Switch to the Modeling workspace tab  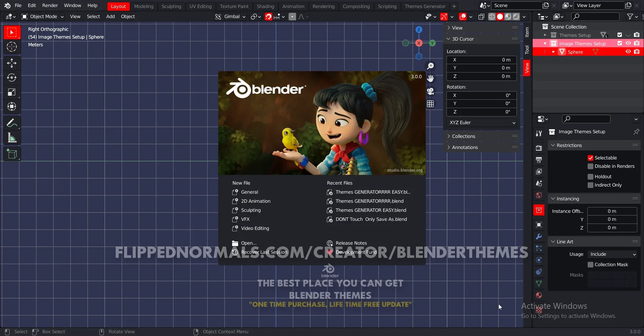144,6
